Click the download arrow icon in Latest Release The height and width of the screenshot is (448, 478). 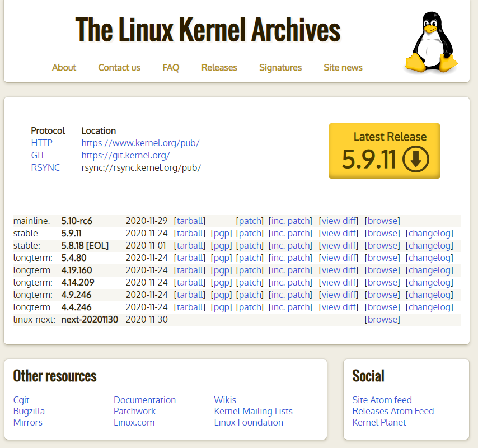[415, 159]
